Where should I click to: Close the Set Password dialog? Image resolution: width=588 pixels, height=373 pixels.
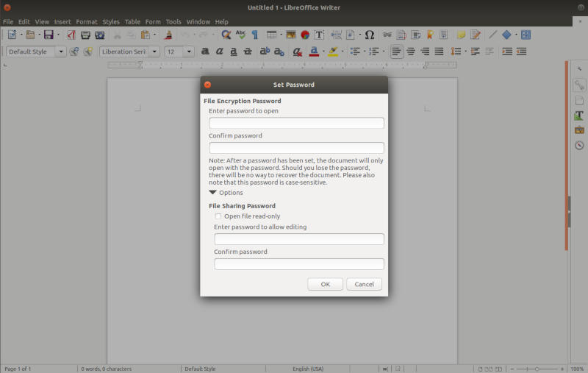[x=207, y=85]
